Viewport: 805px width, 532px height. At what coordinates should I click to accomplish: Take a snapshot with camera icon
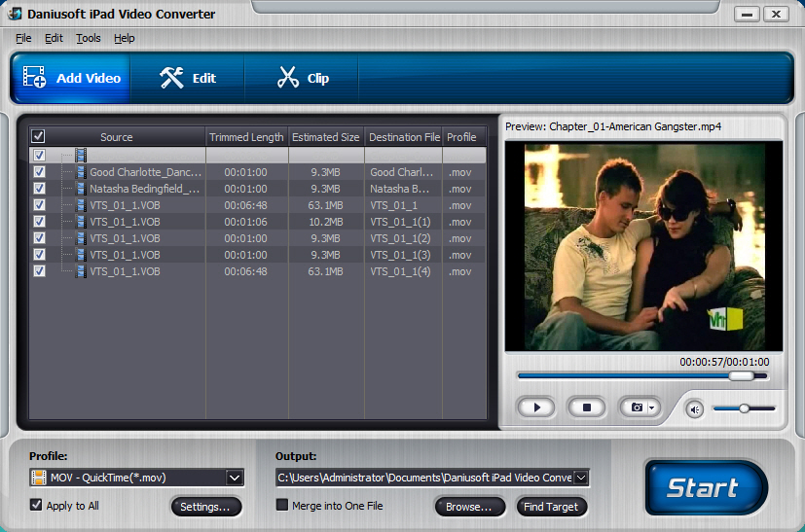637,408
